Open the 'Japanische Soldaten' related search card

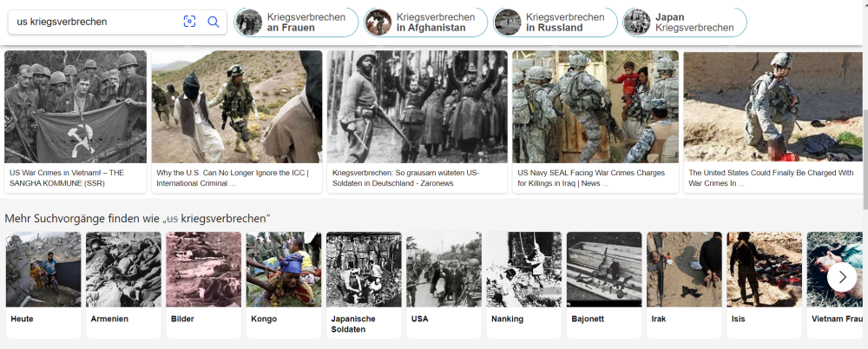(364, 286)
